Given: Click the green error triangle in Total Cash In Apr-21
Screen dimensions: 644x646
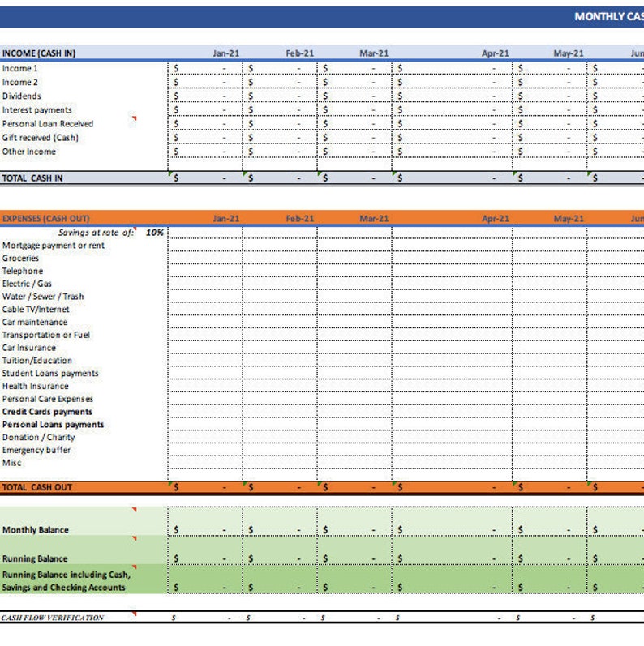Looking at the screenshot, I should [394, 173].
